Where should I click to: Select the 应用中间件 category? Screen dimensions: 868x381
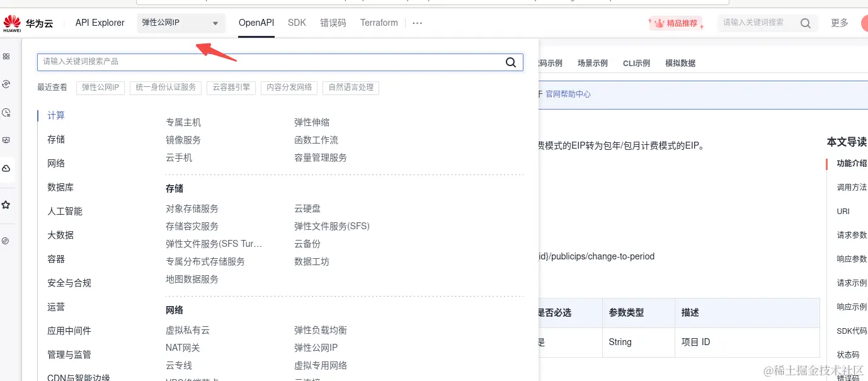pos(69,331)
